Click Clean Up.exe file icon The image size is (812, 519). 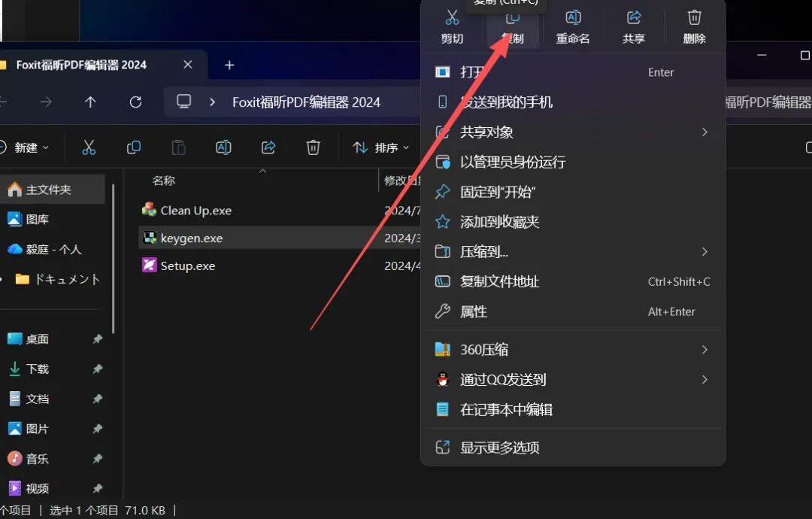[149, 210]
